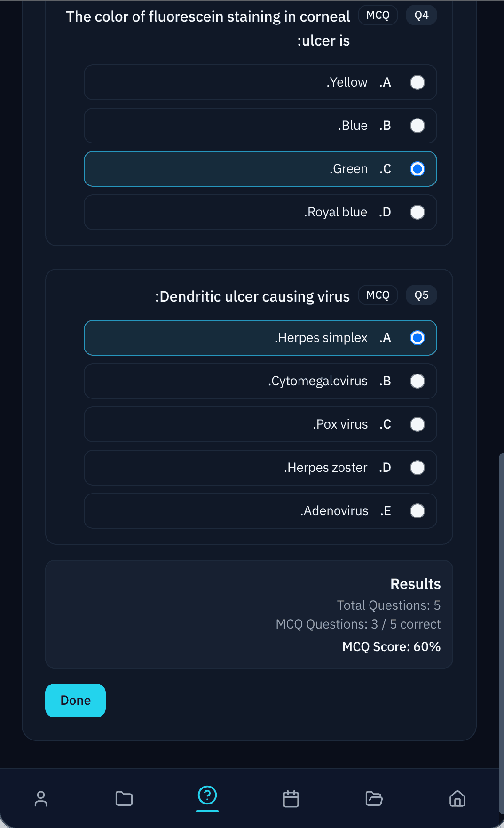Screen dimensions: 504x828
Task: Navigate home using the home icon
Action: [457, 798]
